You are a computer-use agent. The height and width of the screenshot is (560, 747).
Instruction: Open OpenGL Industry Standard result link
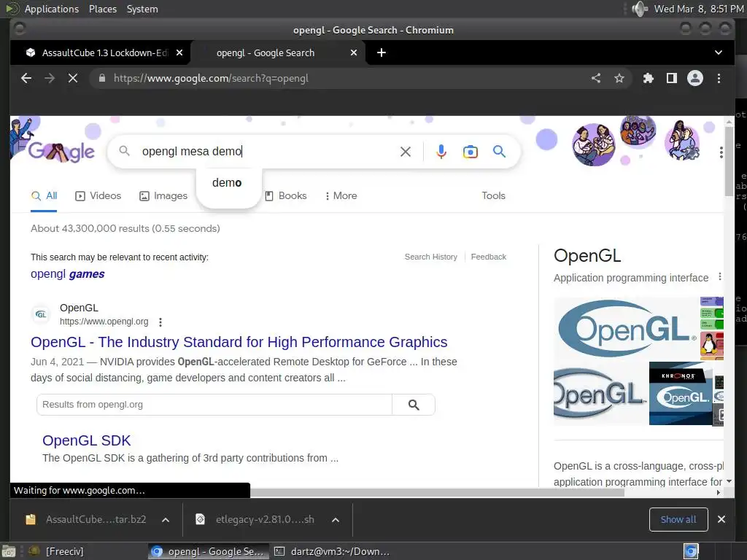tap(239, 342)
